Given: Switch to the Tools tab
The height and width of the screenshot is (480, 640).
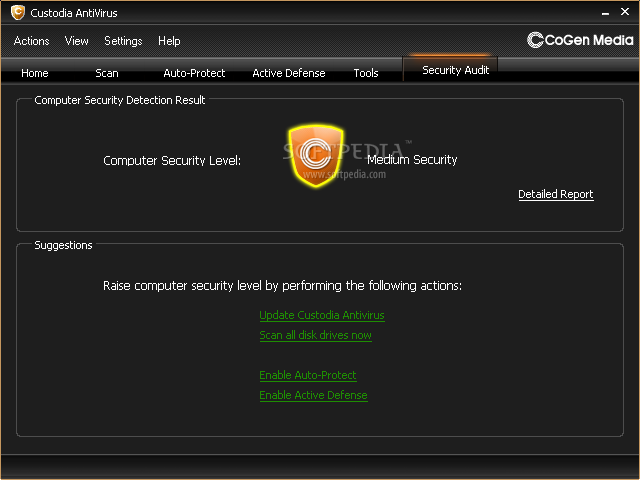Looking at the screenshot, I should click(x=366, y=73).
